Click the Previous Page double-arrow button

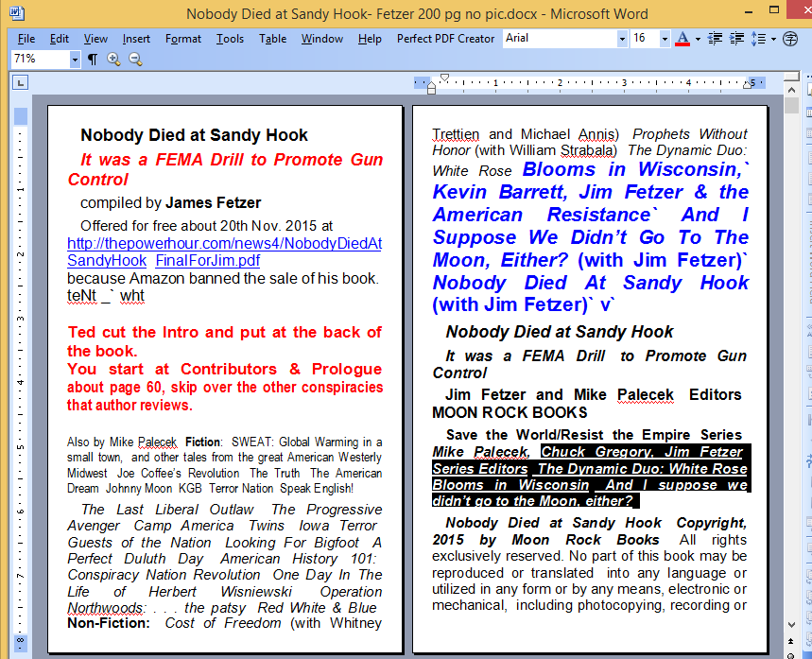click(x=791, y=641)
